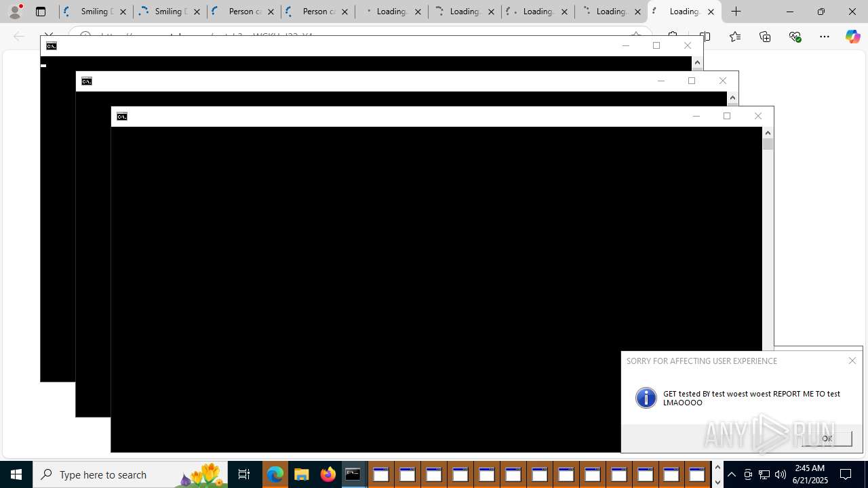Launch Copilot from the Edge toolbar
This screenshot has height=488, width=868.
coord(852,37)
